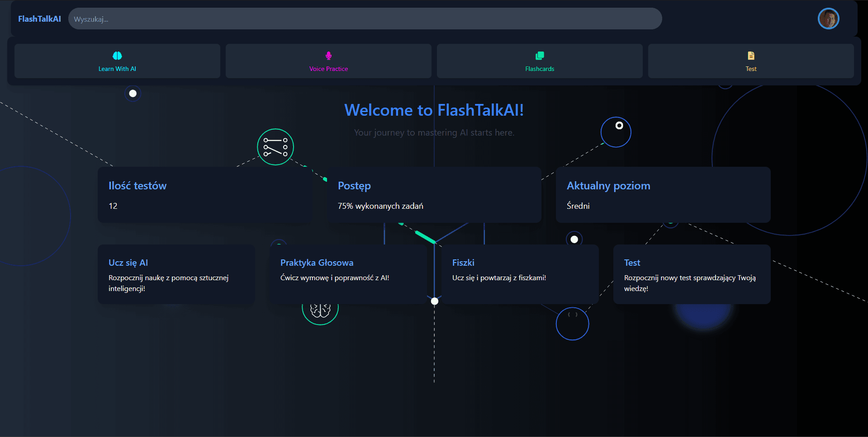Switch to the Voice Practice section
This screenshot has height=437, width=868.
click(328, 61)
